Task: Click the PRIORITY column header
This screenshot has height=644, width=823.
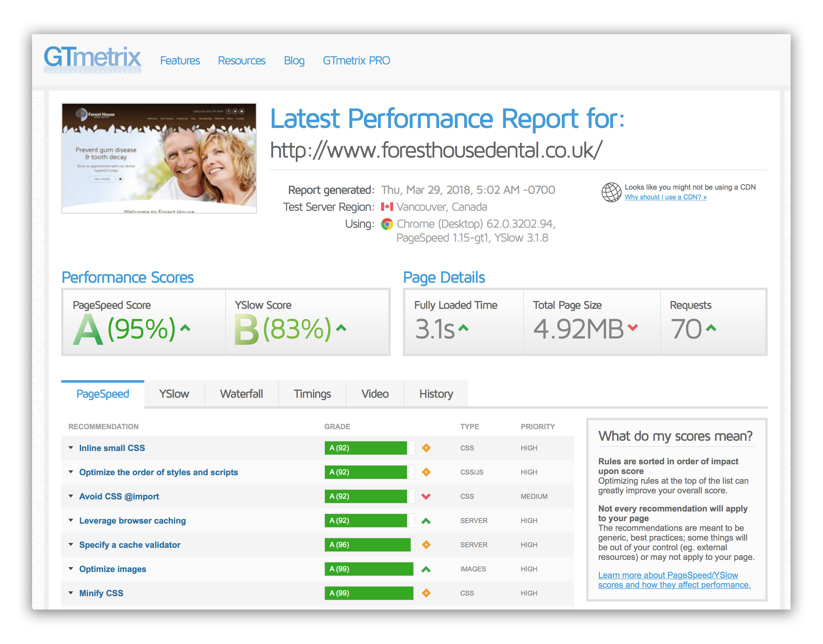Action: (537, 427)
